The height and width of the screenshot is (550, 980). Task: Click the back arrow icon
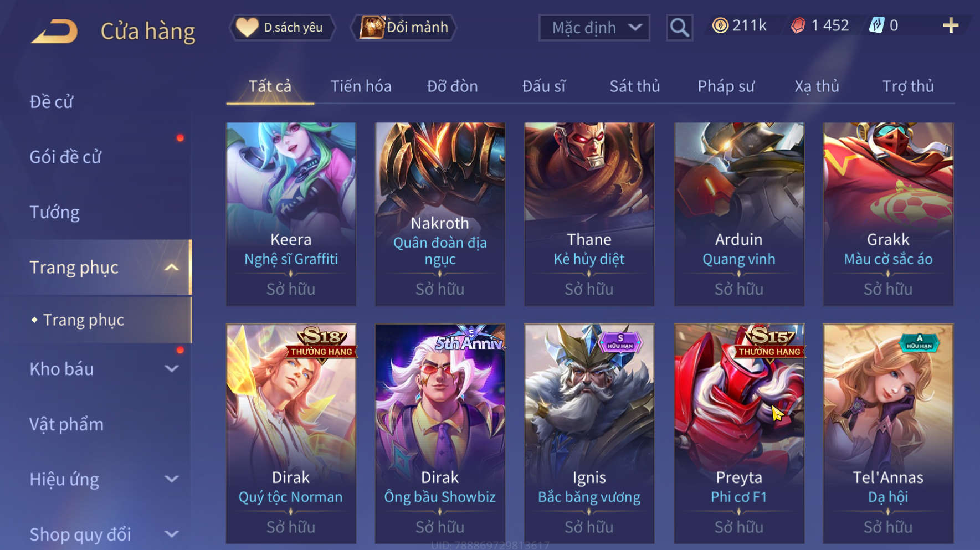tap(54, 32)
